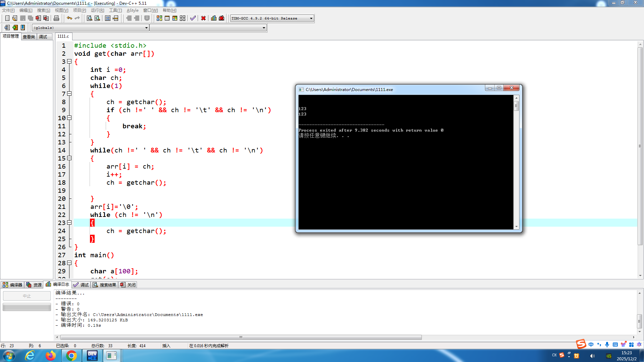Screen dimensions: 644x362
Task: Click the 'char a[100];' code line
Action: click(x=114, y=271)
